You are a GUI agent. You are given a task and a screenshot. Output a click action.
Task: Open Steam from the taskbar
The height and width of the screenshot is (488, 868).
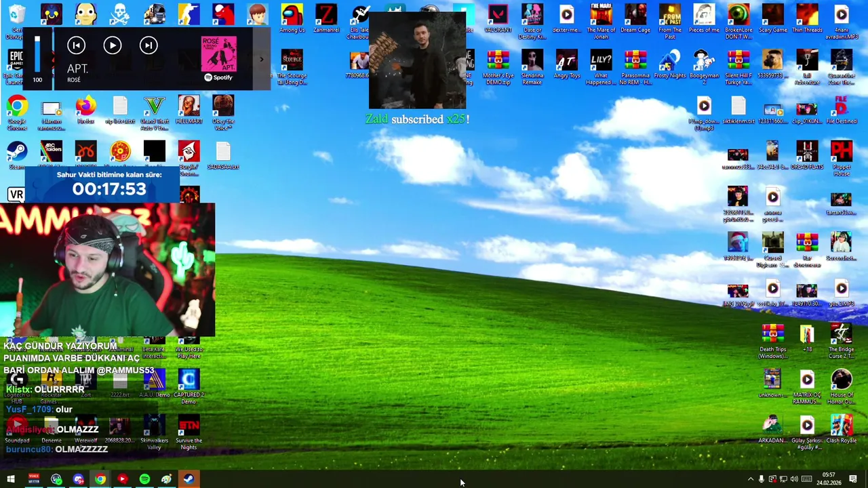189,479
